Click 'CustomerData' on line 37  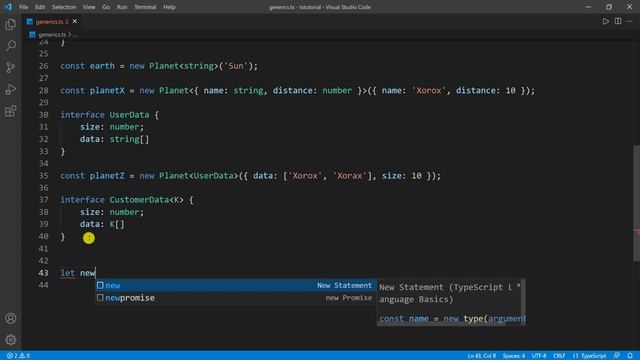pos(139,200)
